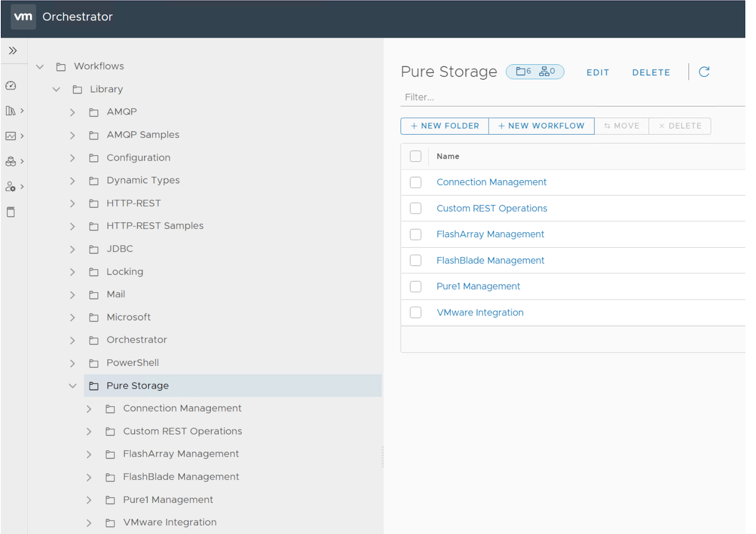Viewport: 756px width, 534px height.
Task: Check the Pure1 Management row checkbox
Action: 415,286
